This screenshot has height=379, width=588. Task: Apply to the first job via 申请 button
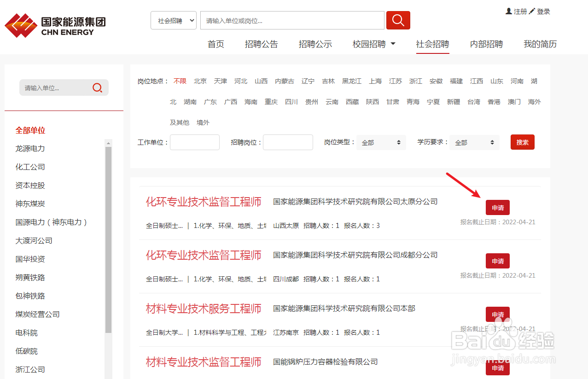(497, 207)
